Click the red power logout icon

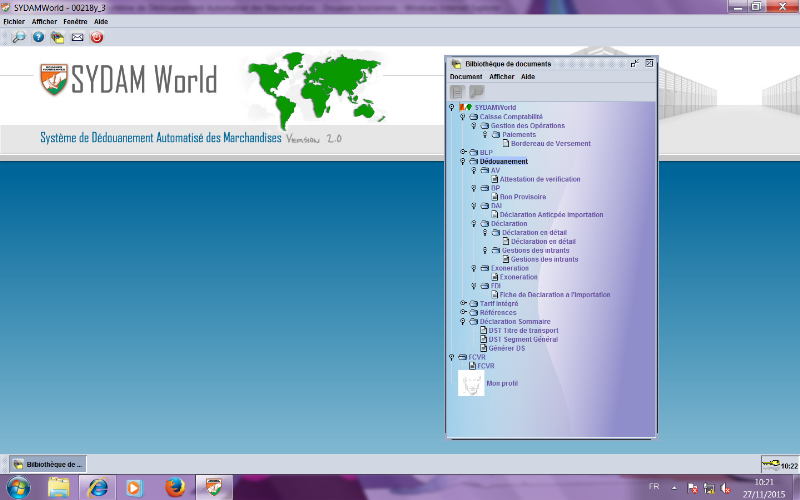tap(97, 37)
